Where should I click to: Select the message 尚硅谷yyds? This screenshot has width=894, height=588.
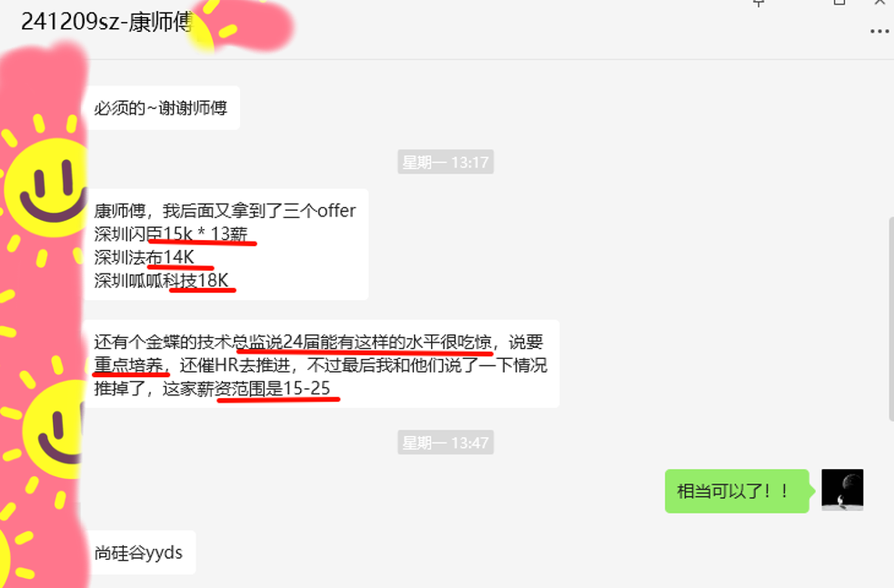pos(138,553)
